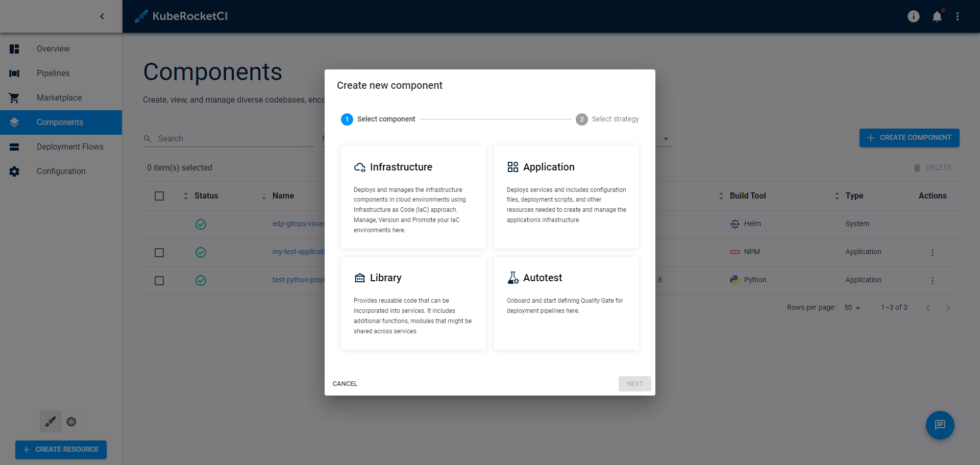Click the Python build tool icon

click(x=735, y=280)
